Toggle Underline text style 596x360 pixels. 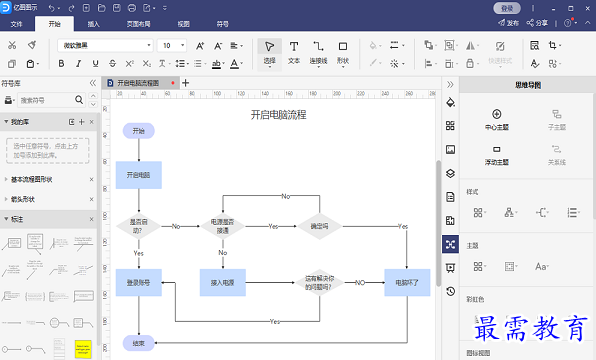point(95,63)
